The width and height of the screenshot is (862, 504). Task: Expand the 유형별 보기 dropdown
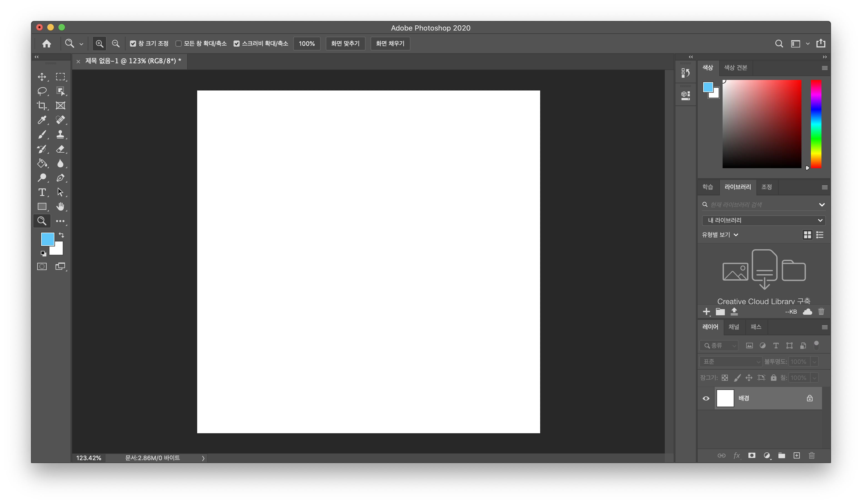720,235
